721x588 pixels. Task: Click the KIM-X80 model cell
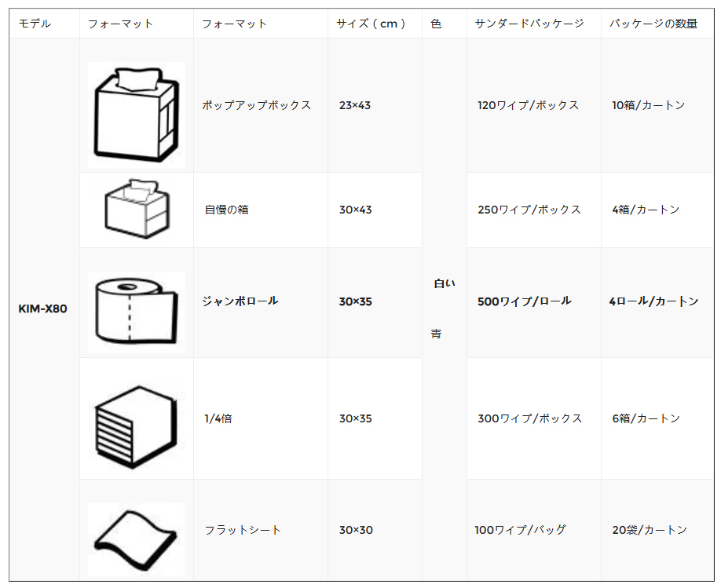point(42,309)
